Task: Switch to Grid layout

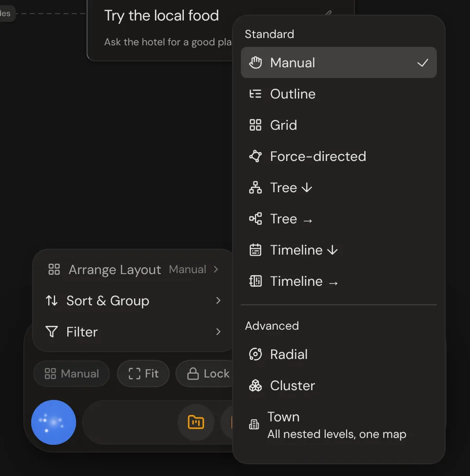Action: coord(339,125)
